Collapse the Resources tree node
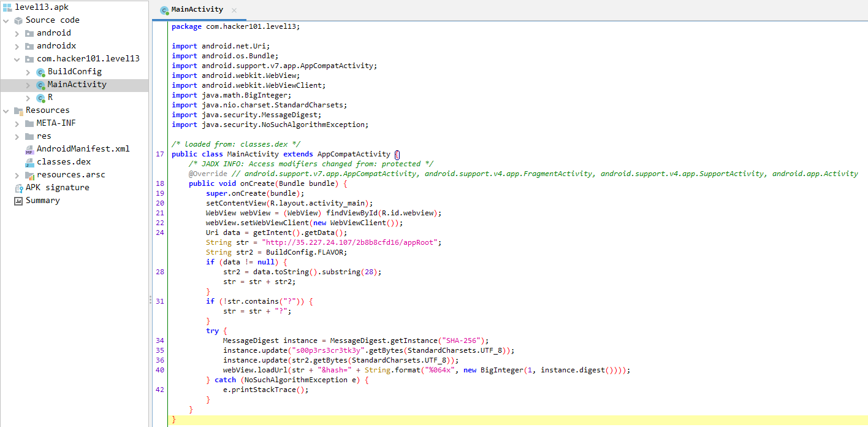 pyautogui.click(x=6, y=110)
